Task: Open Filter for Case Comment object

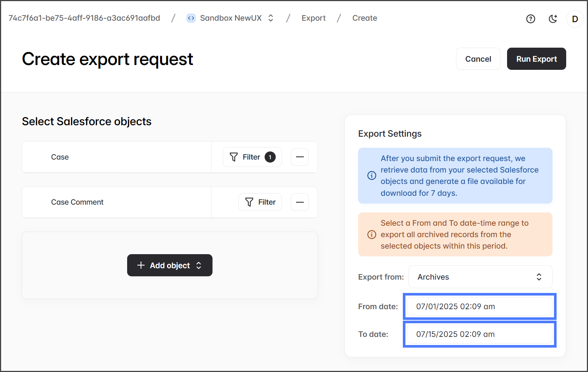Action: point(260,202)
